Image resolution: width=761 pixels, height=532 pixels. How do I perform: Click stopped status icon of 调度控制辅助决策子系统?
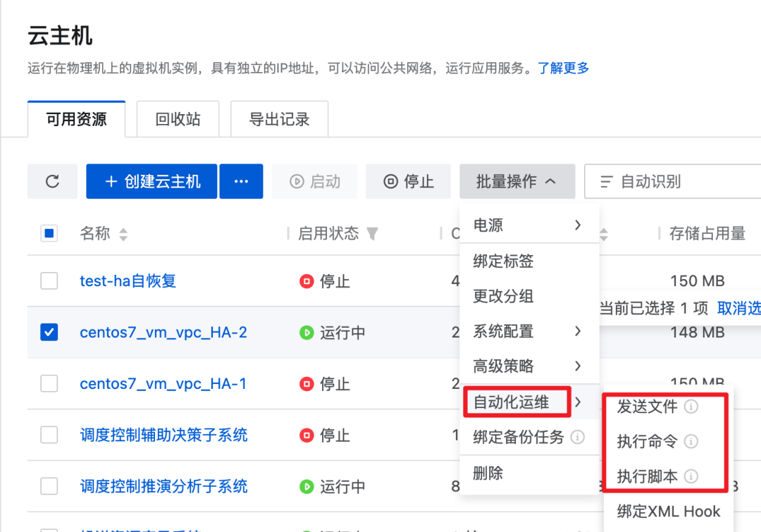point(307,435)
